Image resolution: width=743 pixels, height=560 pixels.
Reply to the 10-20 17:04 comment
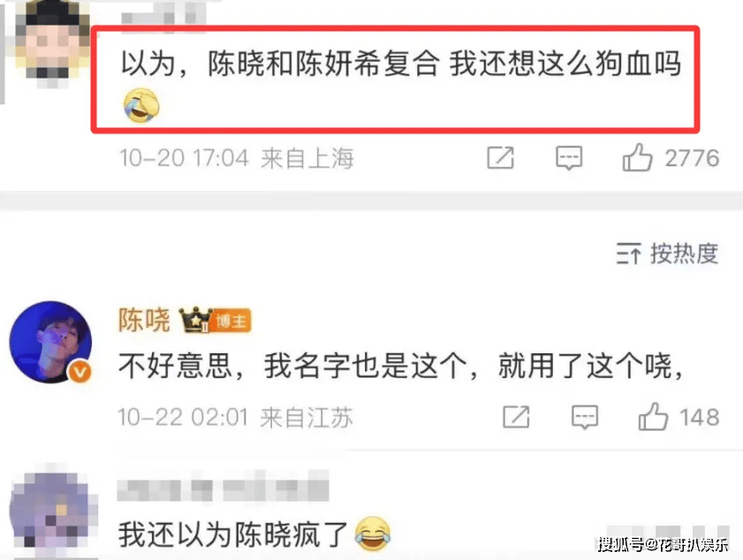pos(569,158)
